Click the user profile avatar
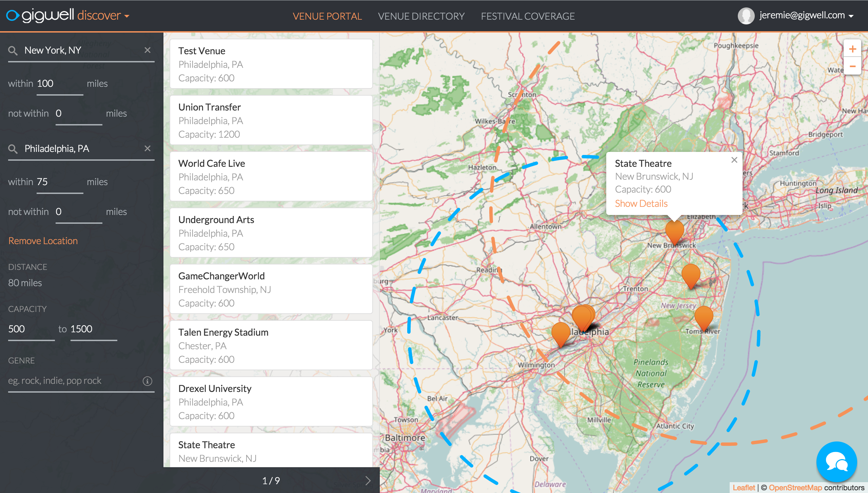 click(746, 16)
